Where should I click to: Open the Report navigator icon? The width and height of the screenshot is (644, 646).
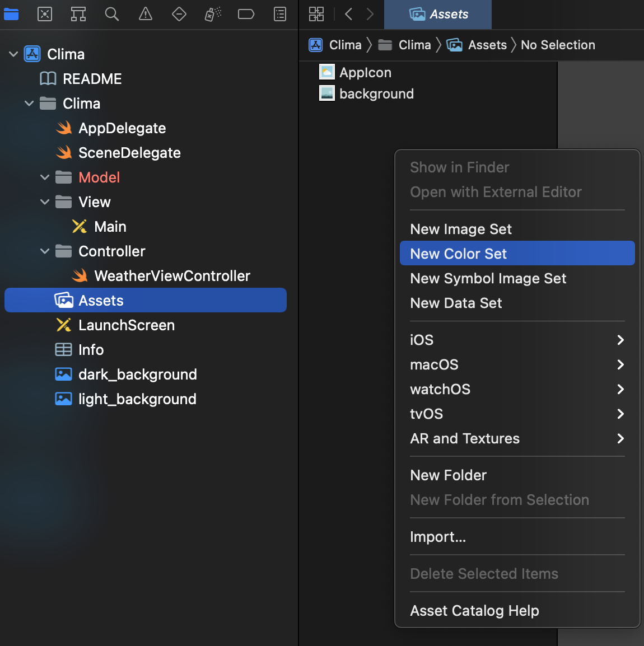[x=280, y=15]
